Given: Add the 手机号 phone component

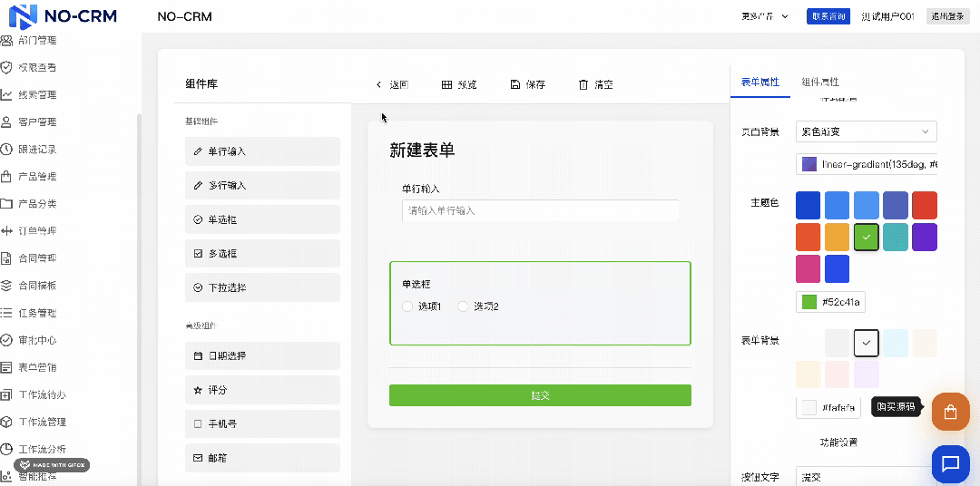Looking at the screenshot, I should point(262,424).
